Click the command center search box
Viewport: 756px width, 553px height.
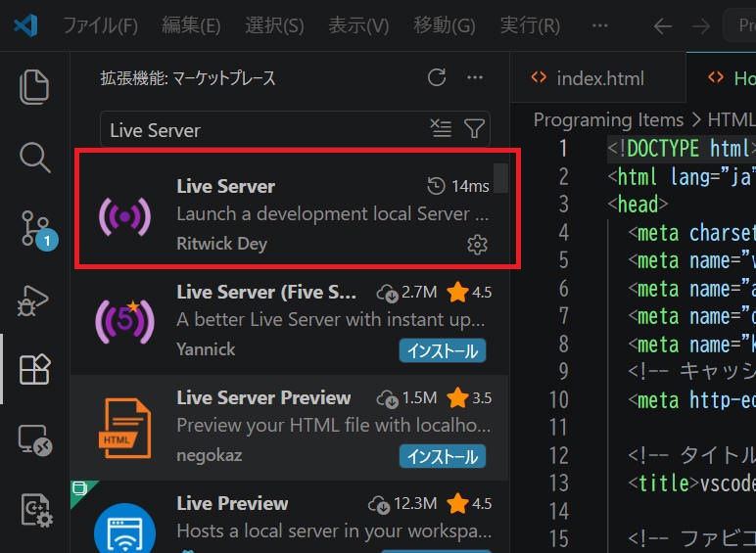[x=740, y=25]
